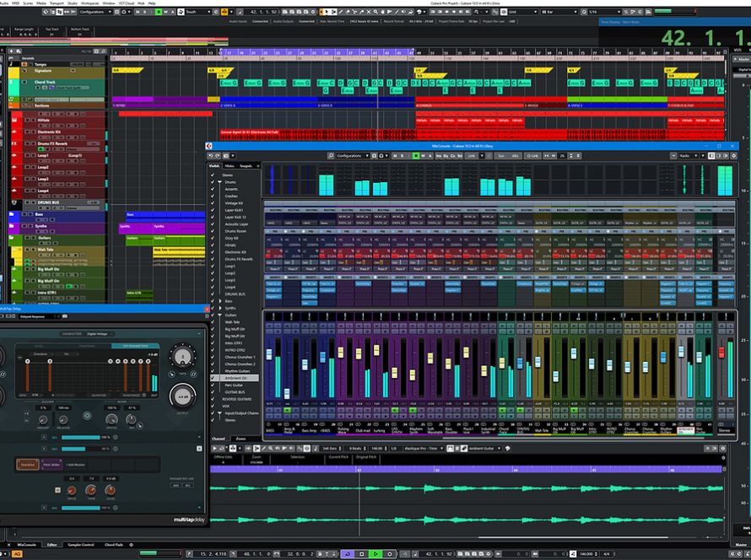Click the MixConsole find channel magnifier icon
Image resolution: width=751 pixels, height=560 pixels.
coord(331,155)
